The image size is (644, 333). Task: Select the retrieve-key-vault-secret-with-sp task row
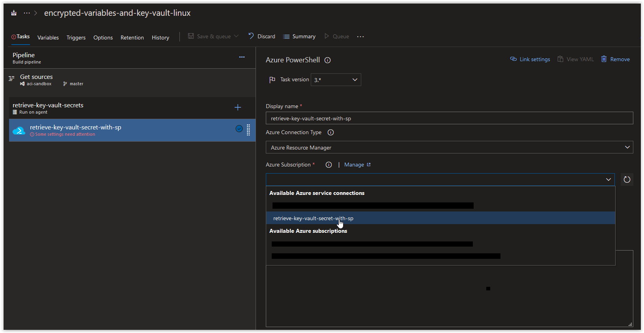pyautogui.click(x=132, y=130)
